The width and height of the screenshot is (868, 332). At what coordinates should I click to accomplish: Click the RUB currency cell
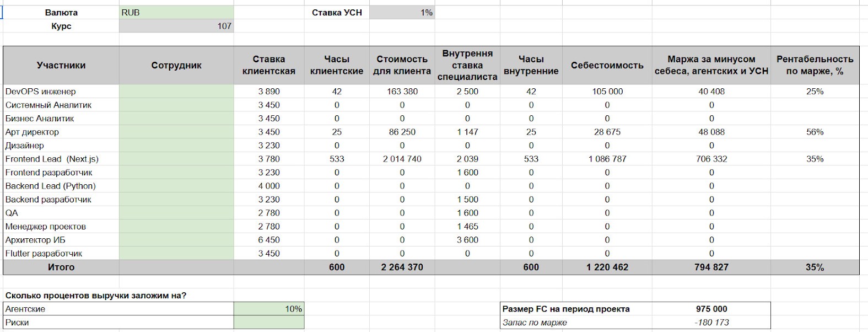coord(176,13)
